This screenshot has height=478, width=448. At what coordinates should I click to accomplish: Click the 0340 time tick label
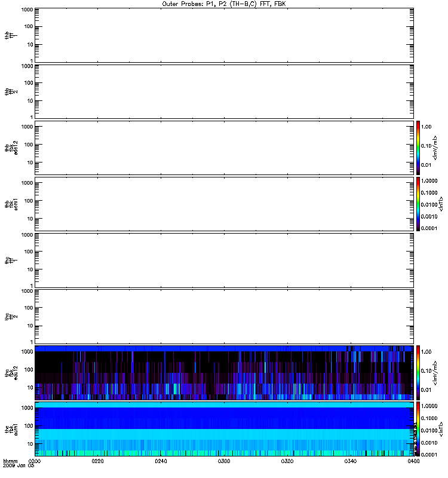pos(350,461)
